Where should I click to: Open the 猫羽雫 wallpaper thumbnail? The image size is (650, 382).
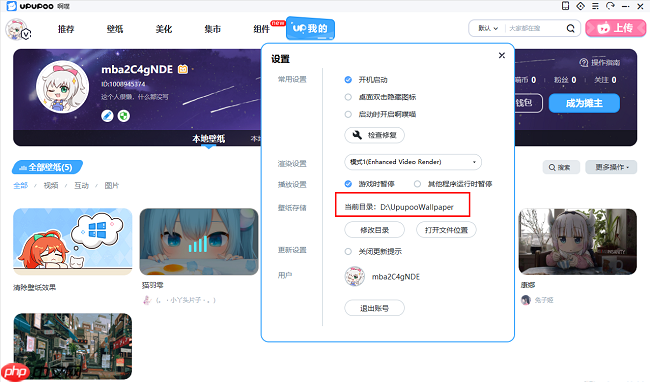click(199, 242)
